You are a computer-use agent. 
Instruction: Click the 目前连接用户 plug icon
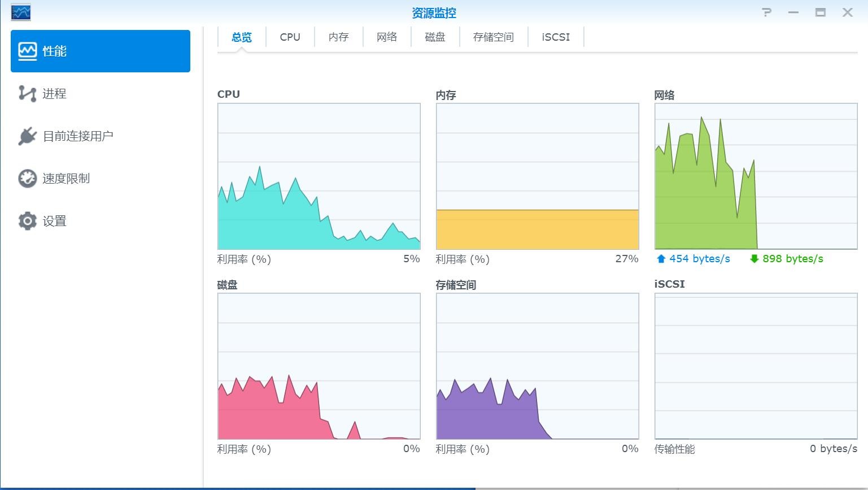[27, 136]
